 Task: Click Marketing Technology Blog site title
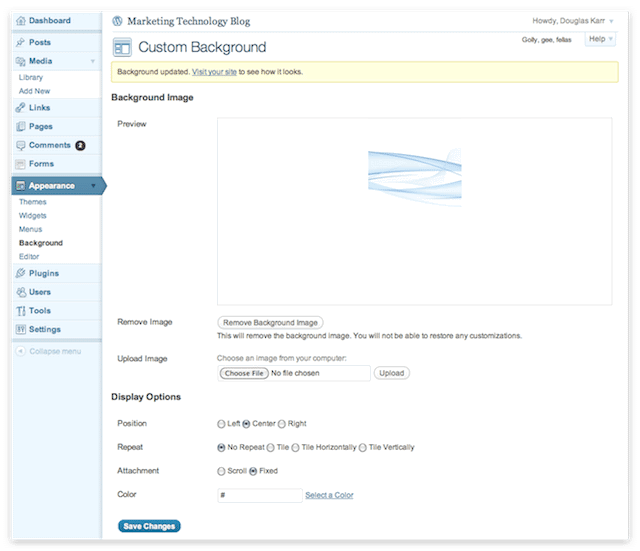click(x=189, y=21)
